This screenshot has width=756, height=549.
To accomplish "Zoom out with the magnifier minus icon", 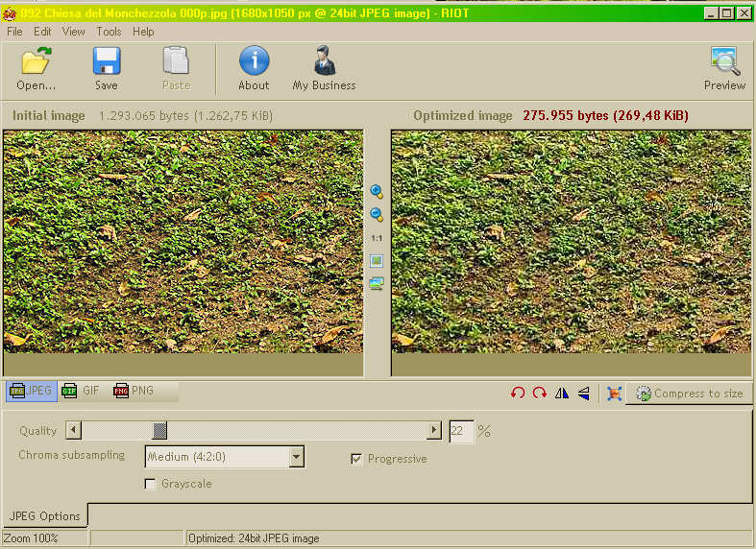I will point(377,214).
